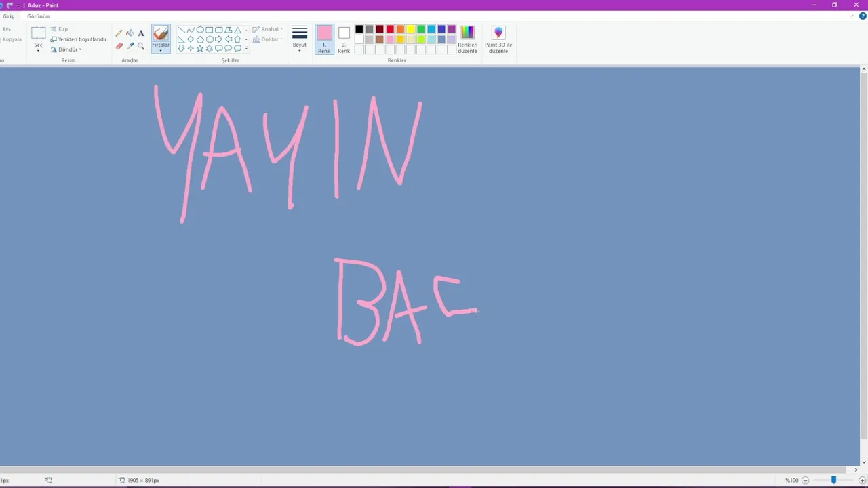The width and height of the screenshot is (868, 488).
Task: Select the diamond shape
Action: 191,39
